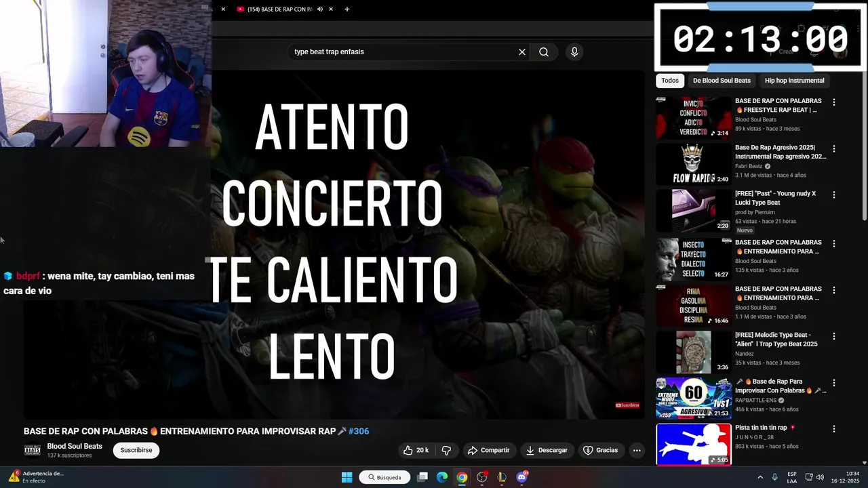
Task: Open Microsoft Edge from taskbar
Action: tap(442, 477)
